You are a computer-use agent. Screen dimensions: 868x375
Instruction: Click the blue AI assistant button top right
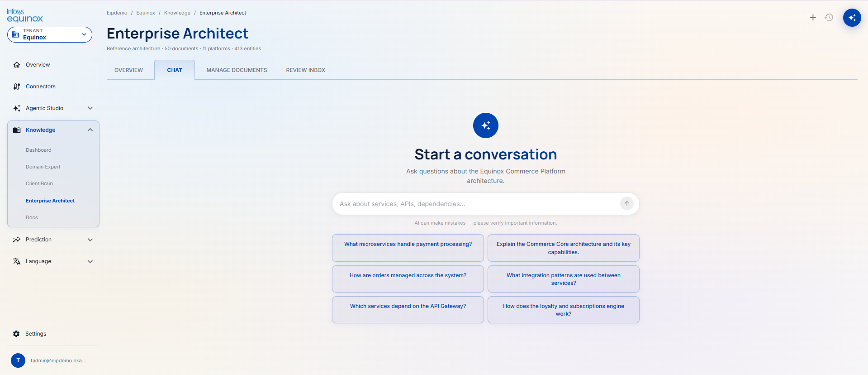(852, 18)
